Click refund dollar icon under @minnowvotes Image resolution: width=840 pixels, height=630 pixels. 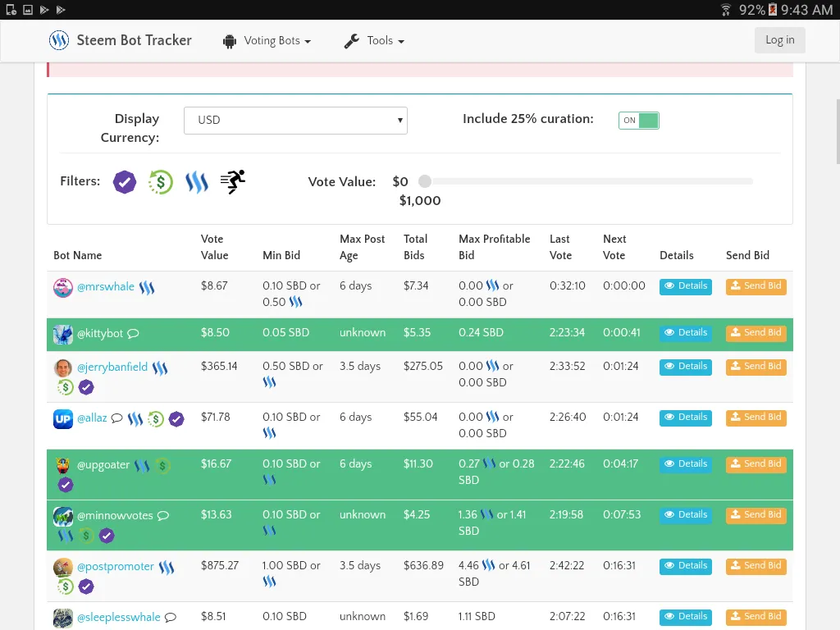(85, 536)
